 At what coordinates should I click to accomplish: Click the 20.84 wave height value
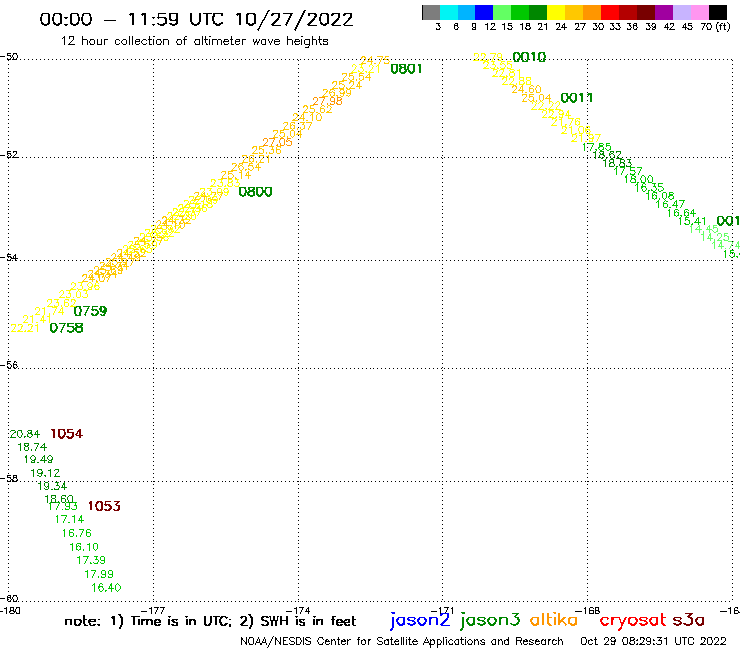[x=25, y=434]
